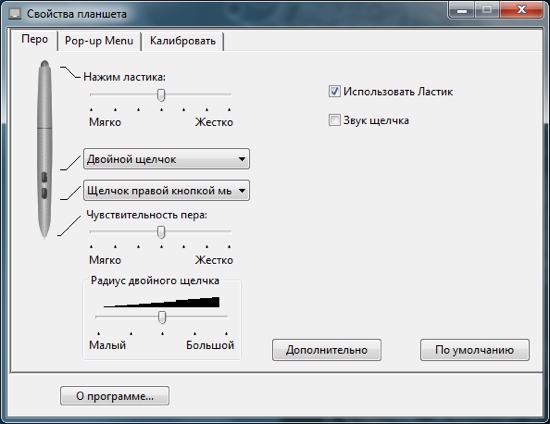Click the pen illustration's upper side button
550x424 pixels.
44,177
